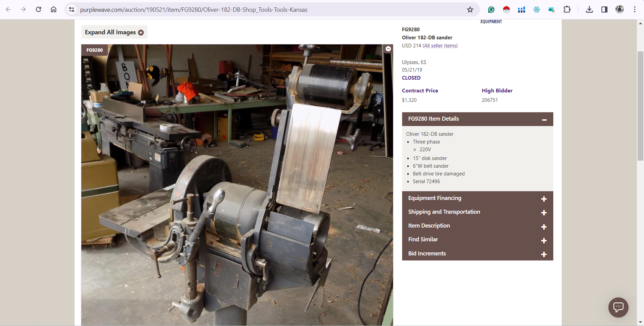Expand Item Description section
Viewport: 644px width, 326px height.
click(477, 226)
